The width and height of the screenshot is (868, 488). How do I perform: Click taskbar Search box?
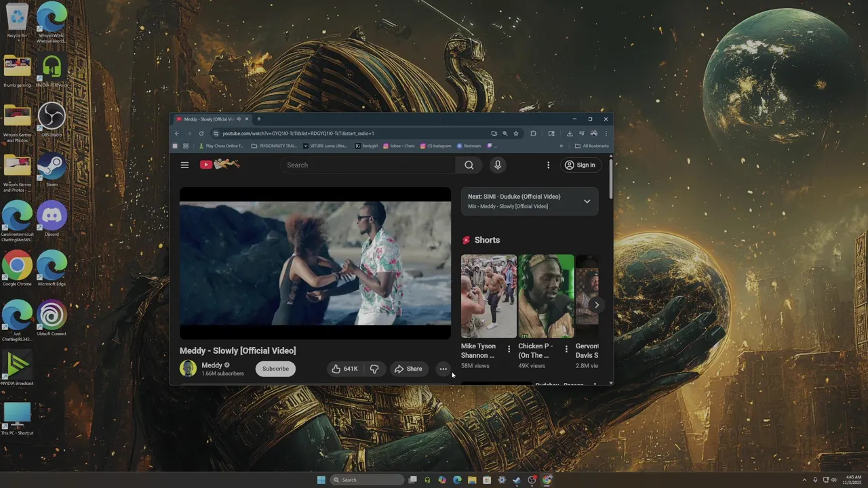pos(367,480)
